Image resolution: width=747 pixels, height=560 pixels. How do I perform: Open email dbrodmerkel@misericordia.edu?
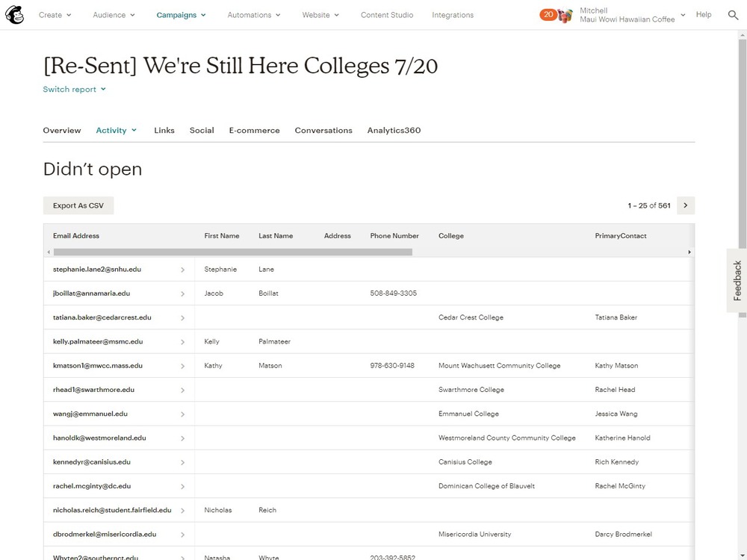(105, 534)
